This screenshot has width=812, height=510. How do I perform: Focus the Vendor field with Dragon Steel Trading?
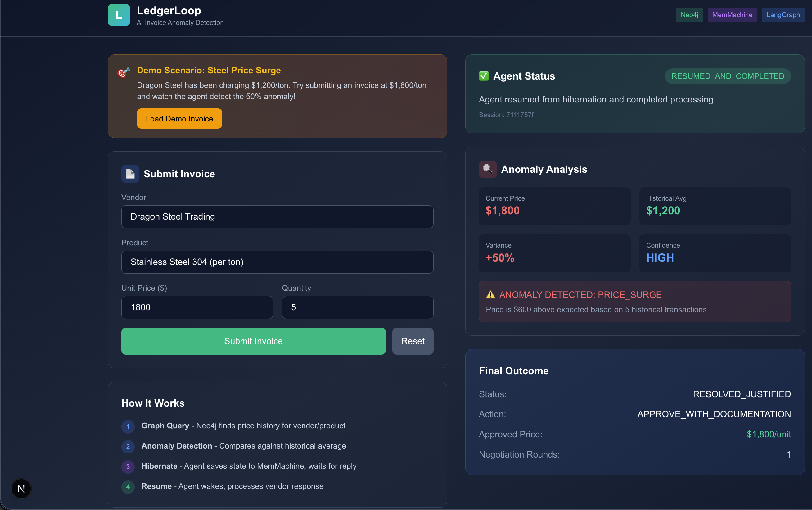pos(277,216)
